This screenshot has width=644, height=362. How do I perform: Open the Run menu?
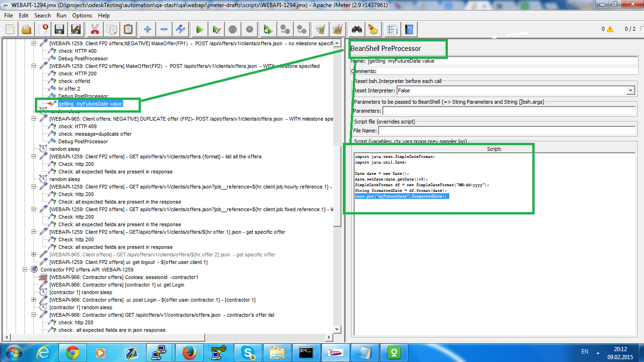pos(61,15)
